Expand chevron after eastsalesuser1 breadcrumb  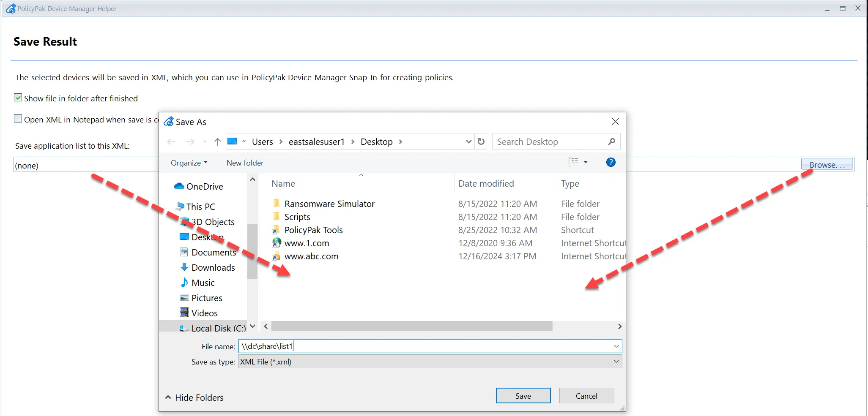353,142
